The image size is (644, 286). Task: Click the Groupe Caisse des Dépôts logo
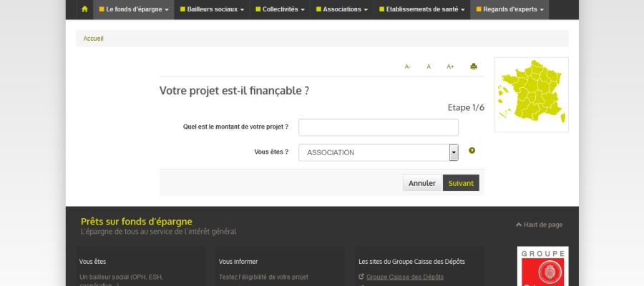542,267
